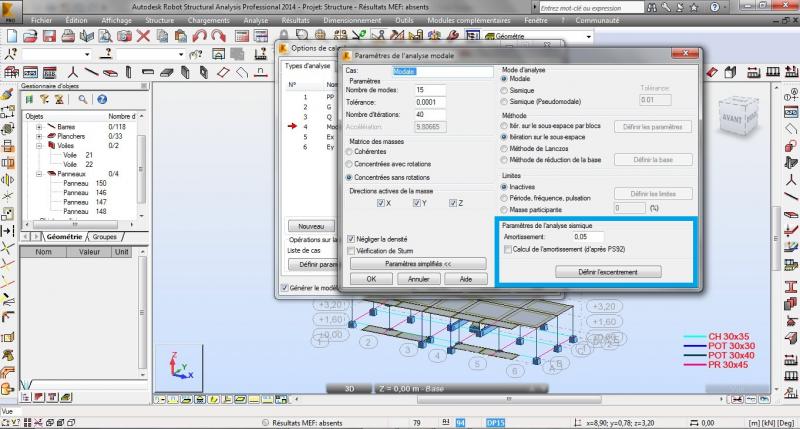Collapse the Panneaux tree node
800x429 pixels.
click(39, 174)
